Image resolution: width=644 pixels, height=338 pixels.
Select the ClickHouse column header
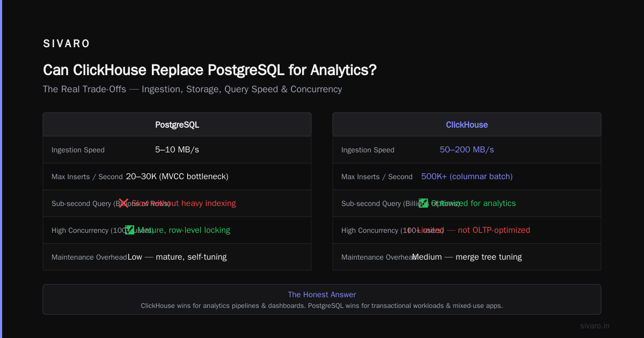tap(467, 124)
